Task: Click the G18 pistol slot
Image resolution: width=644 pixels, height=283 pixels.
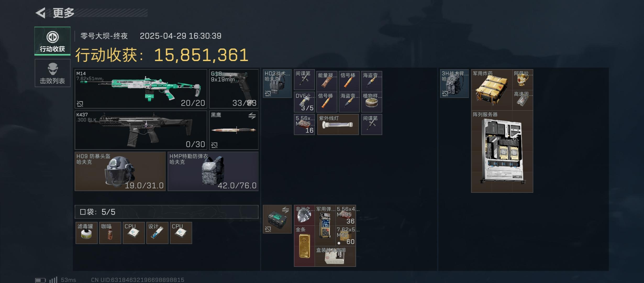Action: click(x=234, y=89)
